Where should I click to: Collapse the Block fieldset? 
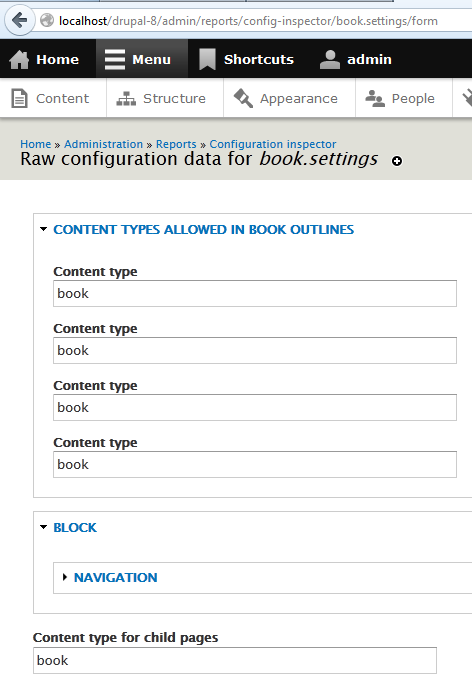75,528
